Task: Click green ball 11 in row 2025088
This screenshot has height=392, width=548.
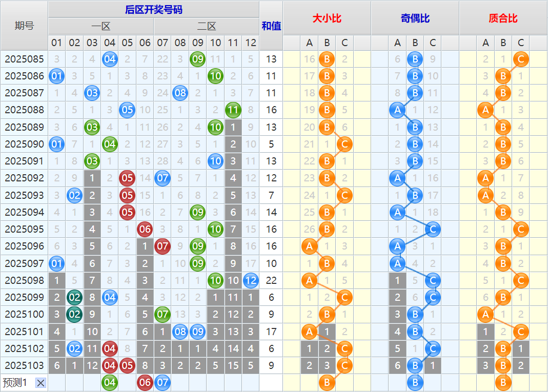Action: pyautogui.click(x=233, y=110)
